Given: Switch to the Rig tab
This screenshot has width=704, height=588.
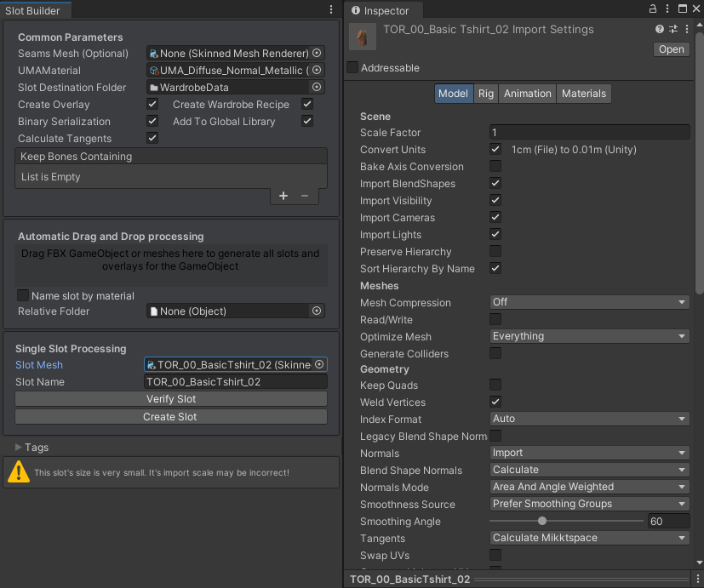Looking at the screenshot, I should pos(486,94).
